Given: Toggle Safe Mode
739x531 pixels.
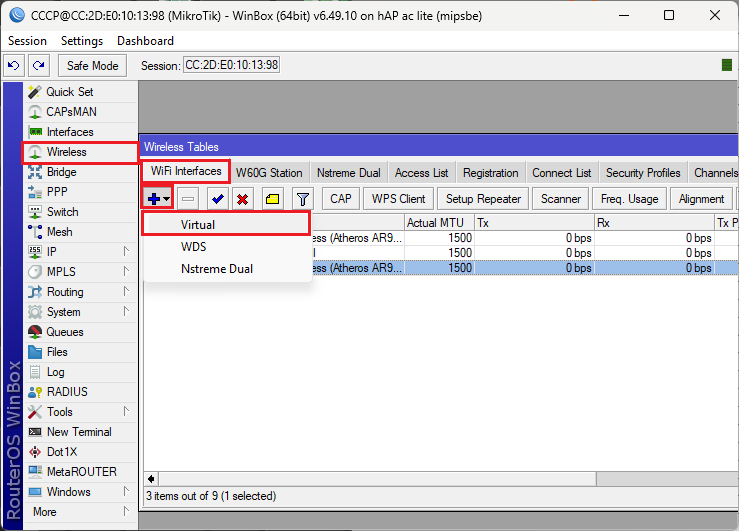Looking at the screenshot, I should (x=92, y=65).
